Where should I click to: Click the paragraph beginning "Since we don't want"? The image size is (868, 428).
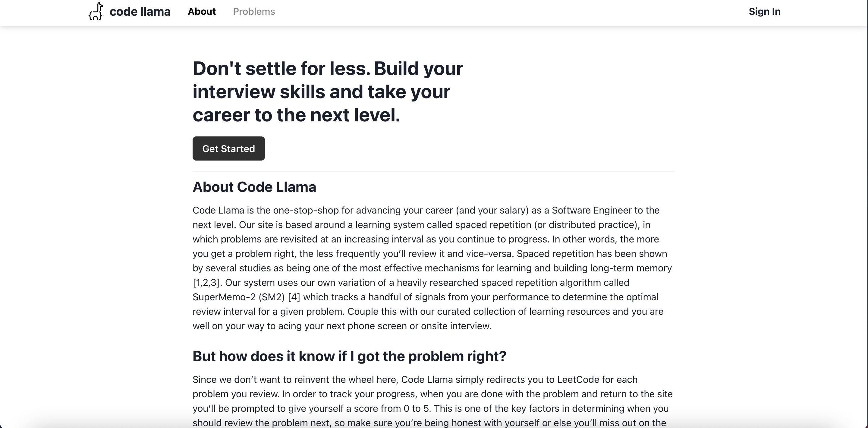click(433, 401)
